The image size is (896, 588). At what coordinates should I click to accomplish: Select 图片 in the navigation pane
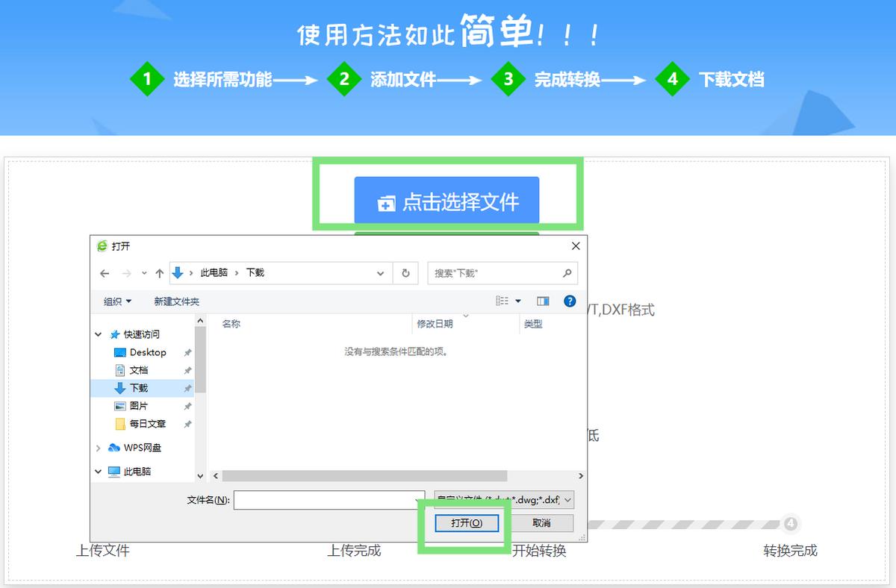[x=139, y=406]
